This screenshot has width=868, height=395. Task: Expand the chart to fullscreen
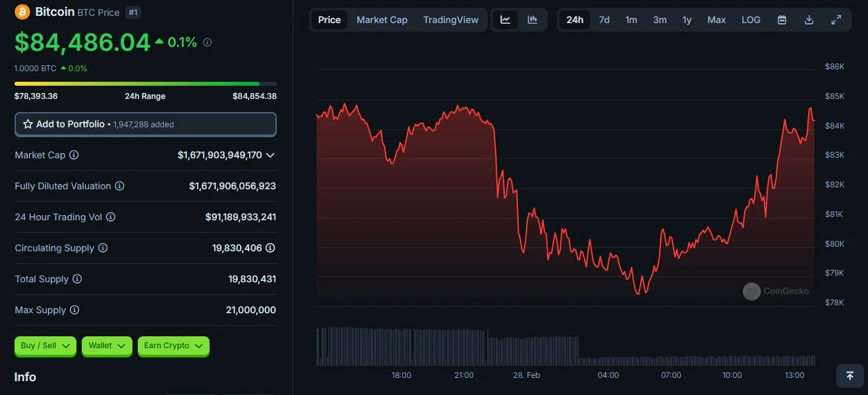836,20
